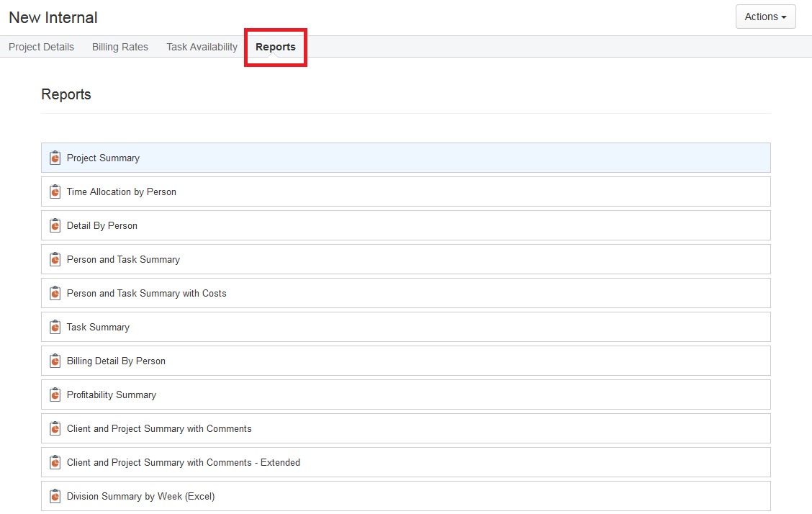Select the Task Availability tab

(202, 46)
